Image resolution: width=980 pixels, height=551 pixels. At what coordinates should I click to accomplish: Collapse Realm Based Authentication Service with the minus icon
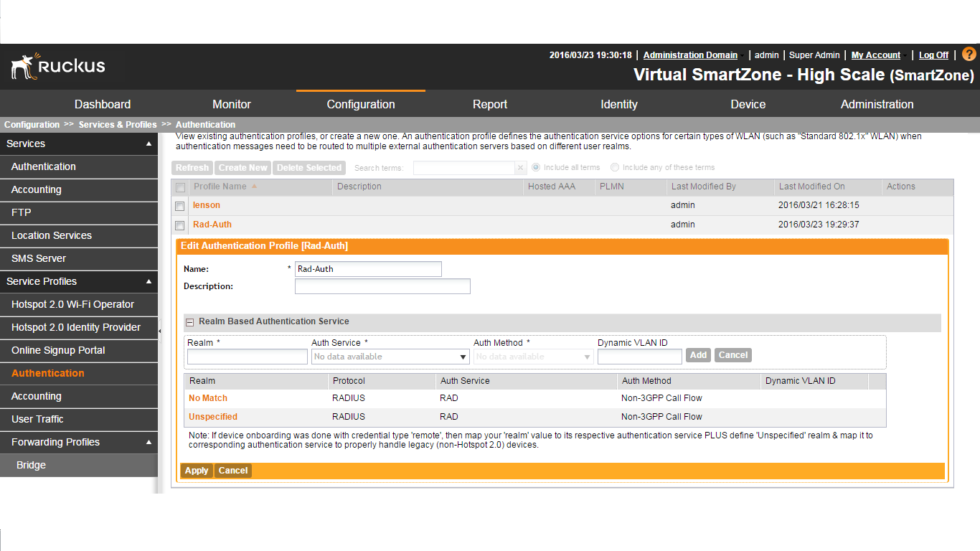point(190,322)
